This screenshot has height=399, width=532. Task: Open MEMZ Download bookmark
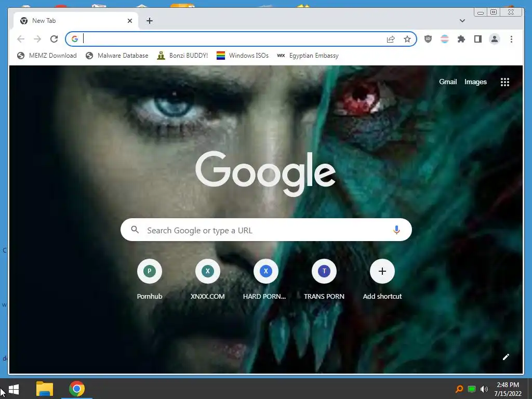click(x=47, y=55)
